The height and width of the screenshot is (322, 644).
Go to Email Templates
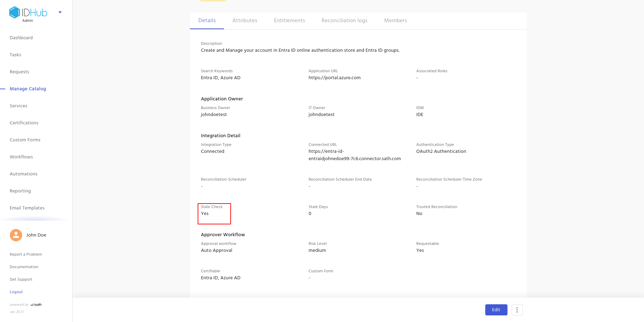point(27,208)
